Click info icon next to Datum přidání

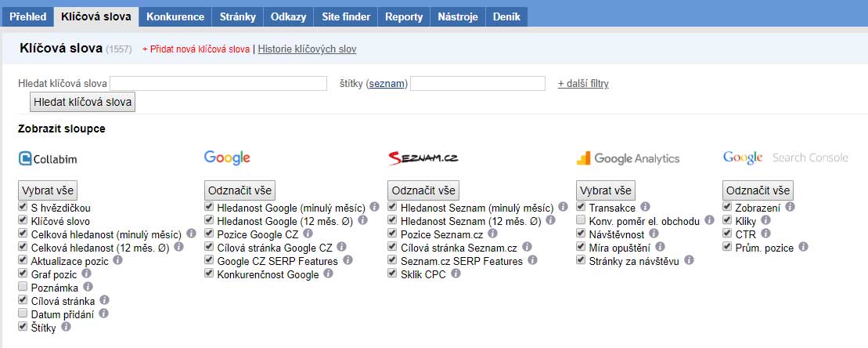coord(103,314)
